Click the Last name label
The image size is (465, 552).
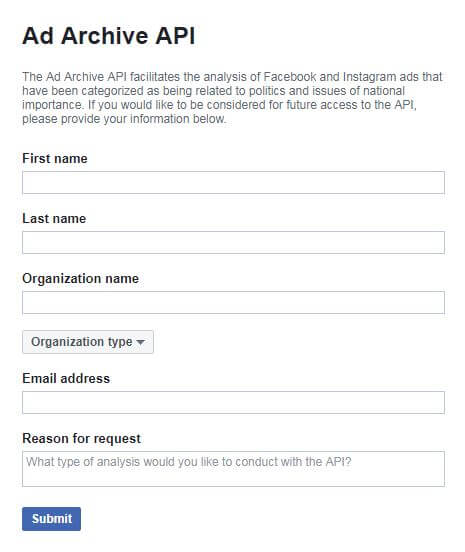pos(54,219)
